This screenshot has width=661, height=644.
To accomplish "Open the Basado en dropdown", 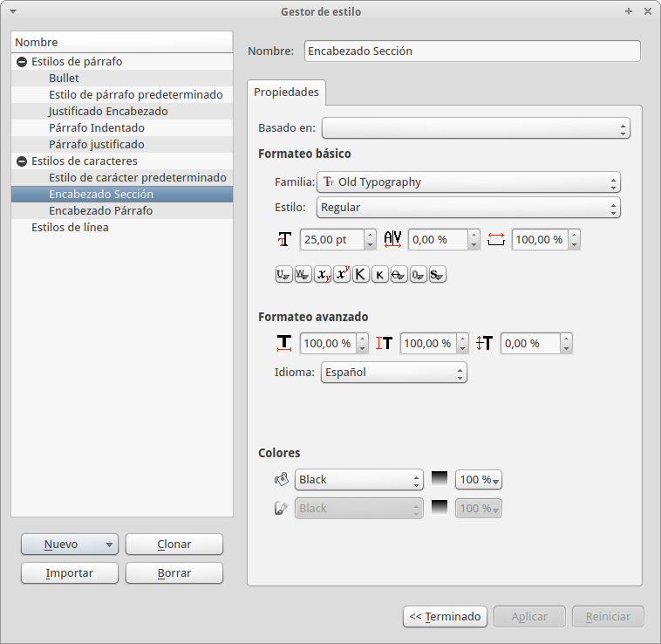I will tap(476, 128).
